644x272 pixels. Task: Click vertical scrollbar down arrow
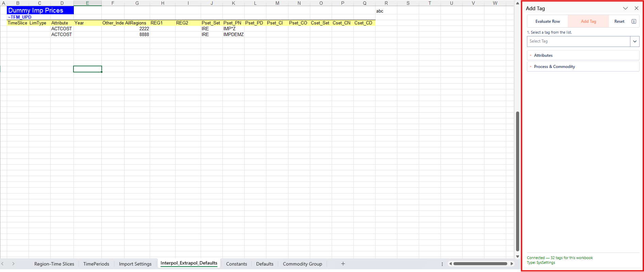pos(517,257)
